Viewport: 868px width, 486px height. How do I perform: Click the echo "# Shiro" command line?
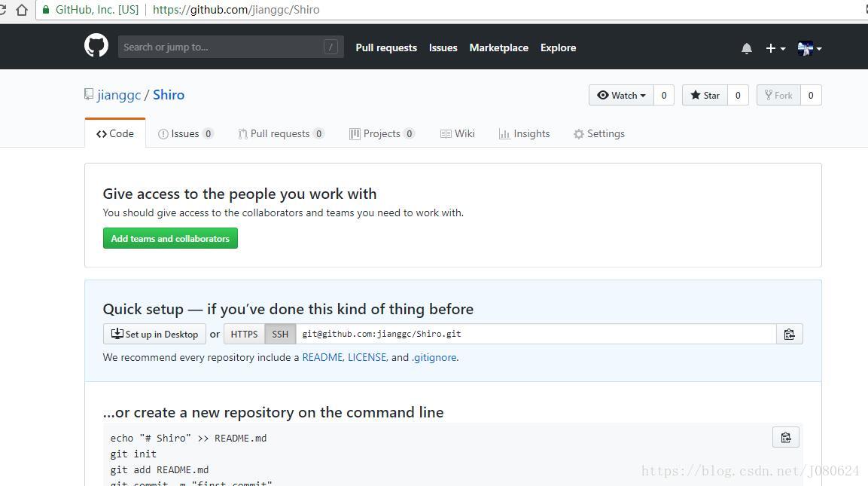click(x=188, y=439)
